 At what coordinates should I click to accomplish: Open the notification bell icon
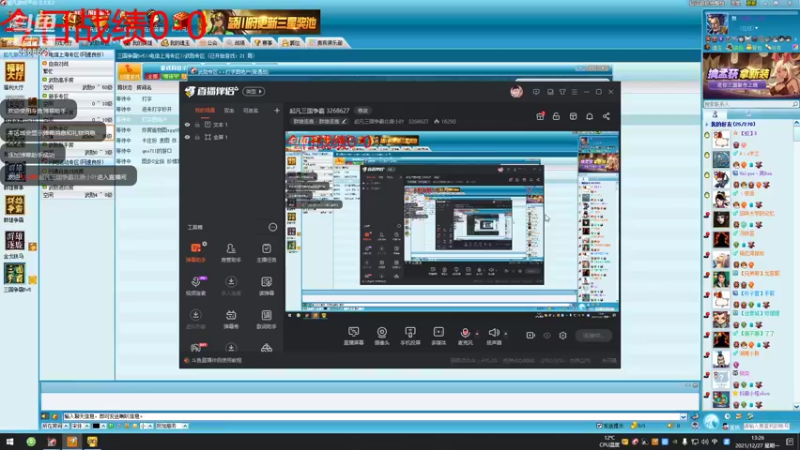click(x=589, y=116)
